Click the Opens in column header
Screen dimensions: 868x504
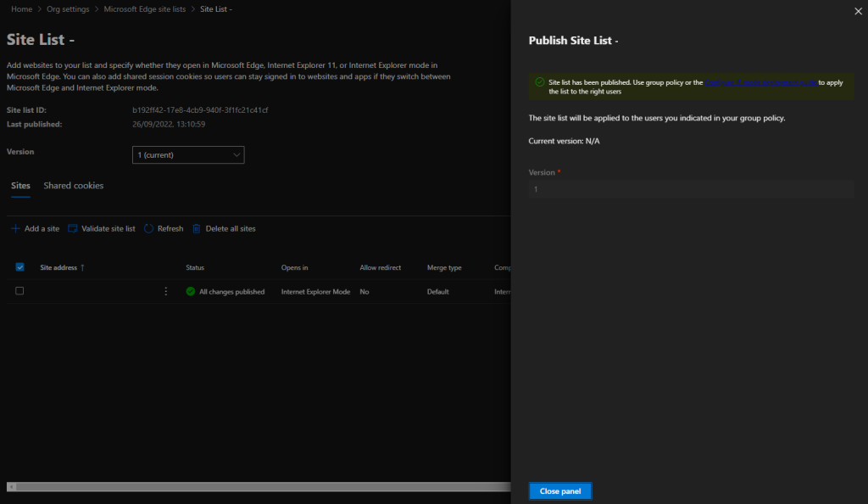click(x=294, y=267)
